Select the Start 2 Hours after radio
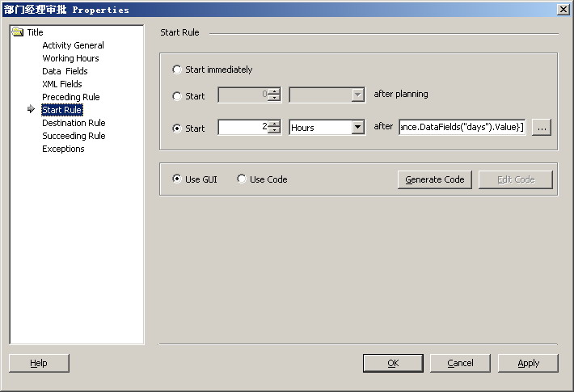574x392 pixels. pos(176,128)
